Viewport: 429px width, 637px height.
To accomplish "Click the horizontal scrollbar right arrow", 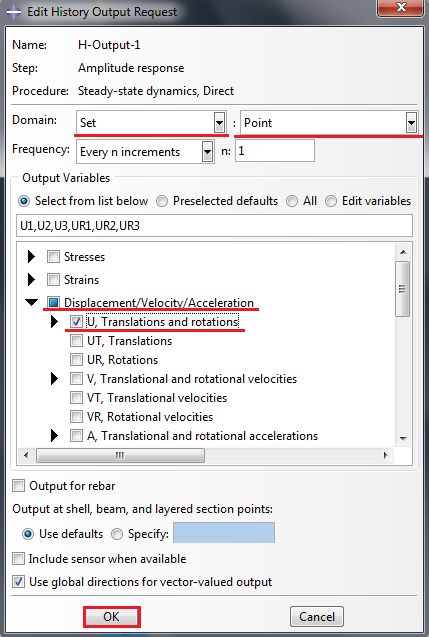I will [386, 455].
